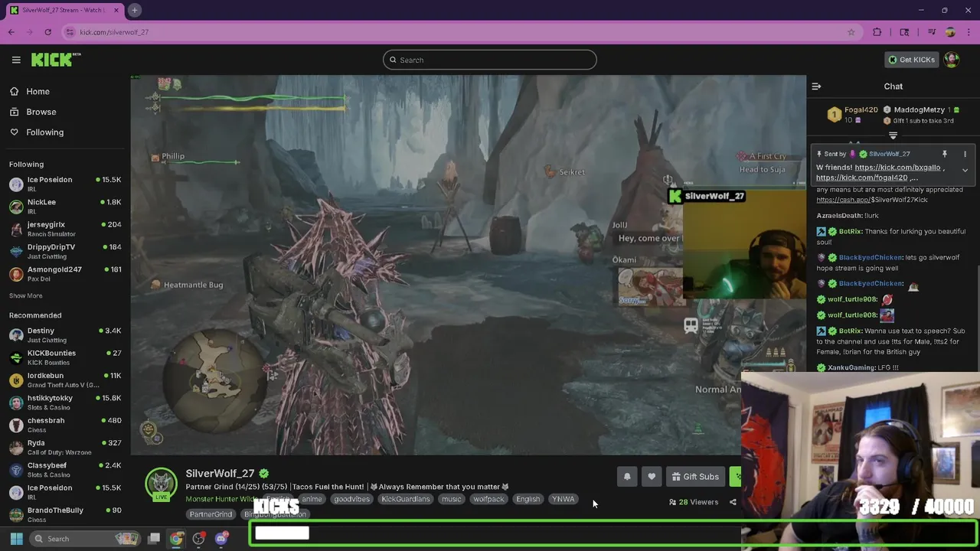Follow with the heart button
The height and width of the screenshot is (551, 980).
click(652, 477)
